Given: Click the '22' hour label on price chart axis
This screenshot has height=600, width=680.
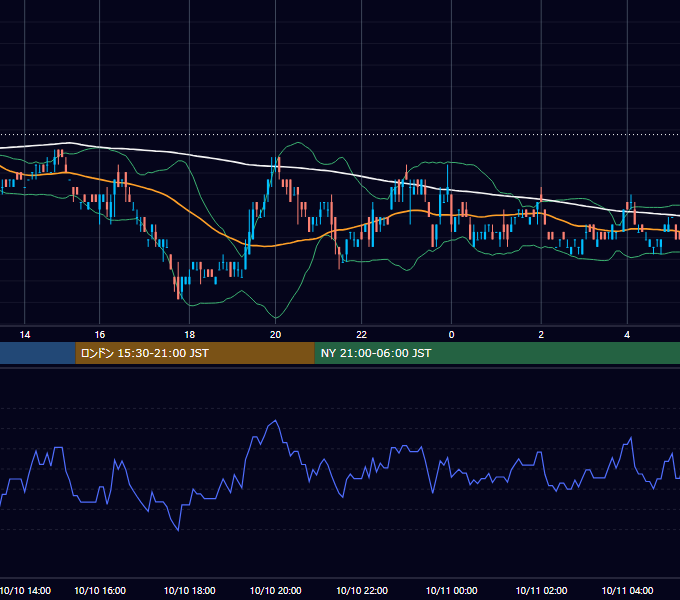Looking at the screenshot, I should pos(361,335).
